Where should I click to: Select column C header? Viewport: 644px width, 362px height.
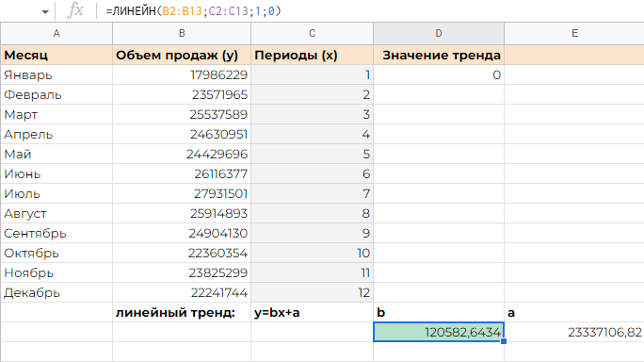[313, 33]
